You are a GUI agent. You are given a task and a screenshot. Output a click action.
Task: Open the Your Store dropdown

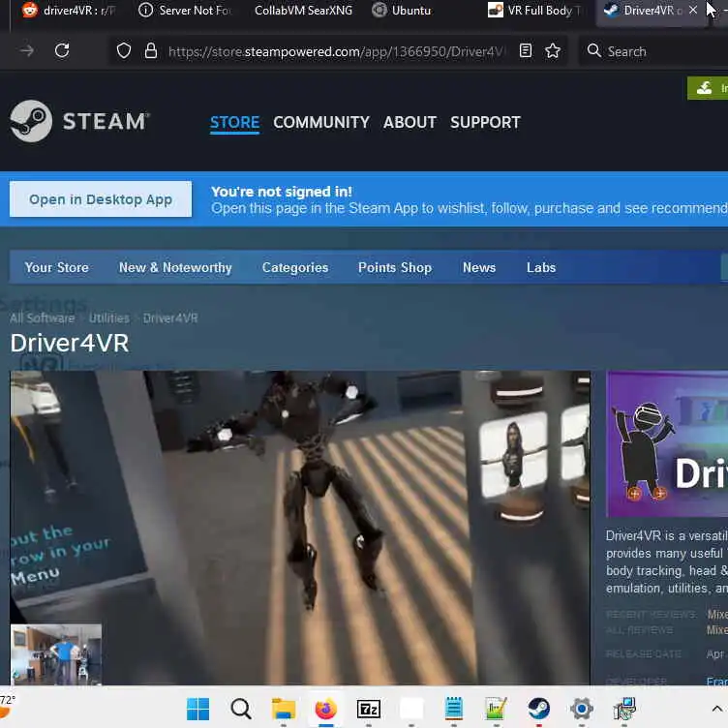click(x=57, y=267)
